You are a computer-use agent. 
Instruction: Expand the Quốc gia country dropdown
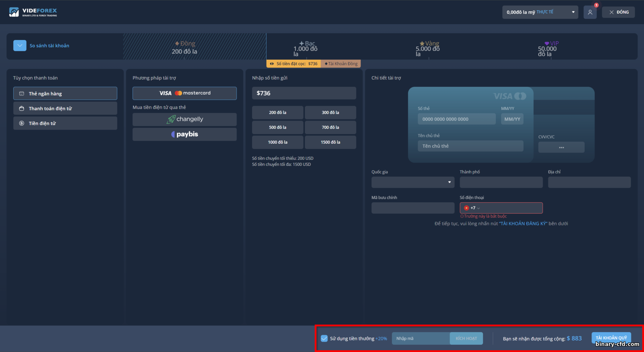[413, 182]
